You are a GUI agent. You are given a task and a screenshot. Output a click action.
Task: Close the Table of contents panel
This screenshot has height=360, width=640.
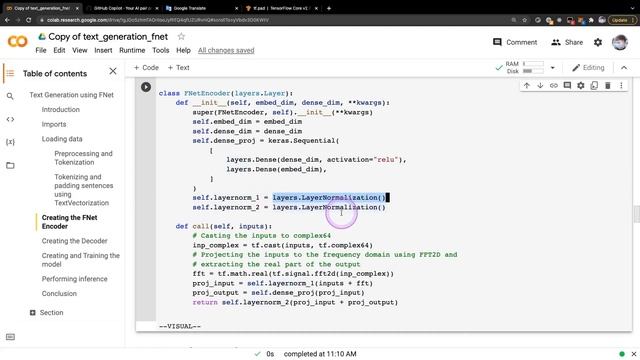tap(113, 71)
